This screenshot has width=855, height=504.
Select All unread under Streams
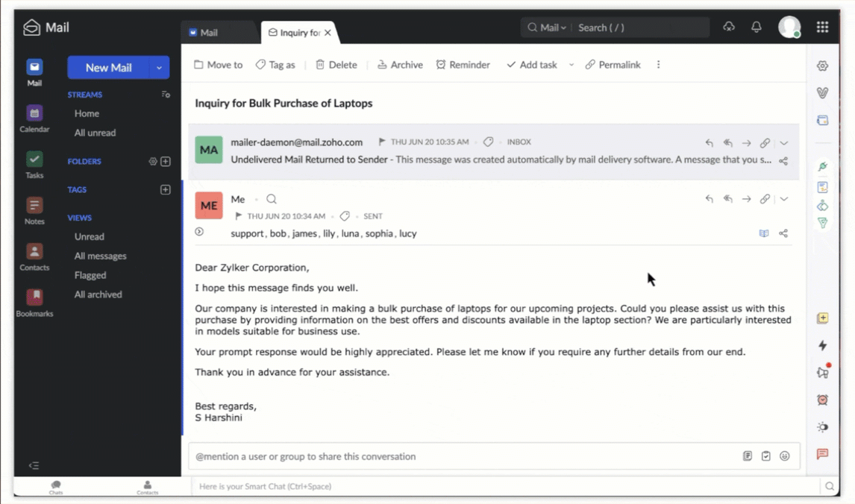click(x=95, y=133)
